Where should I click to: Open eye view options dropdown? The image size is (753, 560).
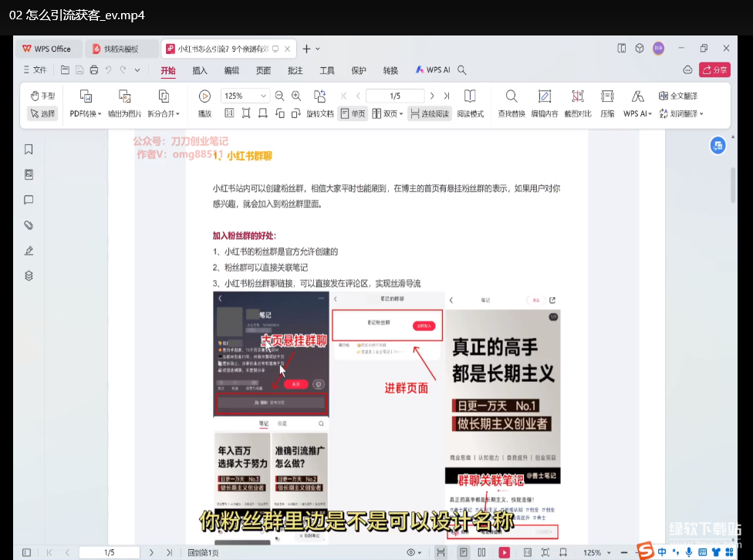(x=414, y=553)
